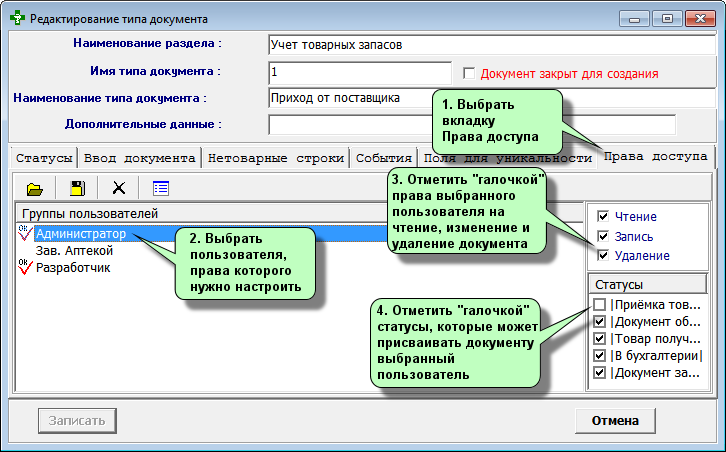Click the OK checkmark next to Разработчик

(x=25, y=267)
